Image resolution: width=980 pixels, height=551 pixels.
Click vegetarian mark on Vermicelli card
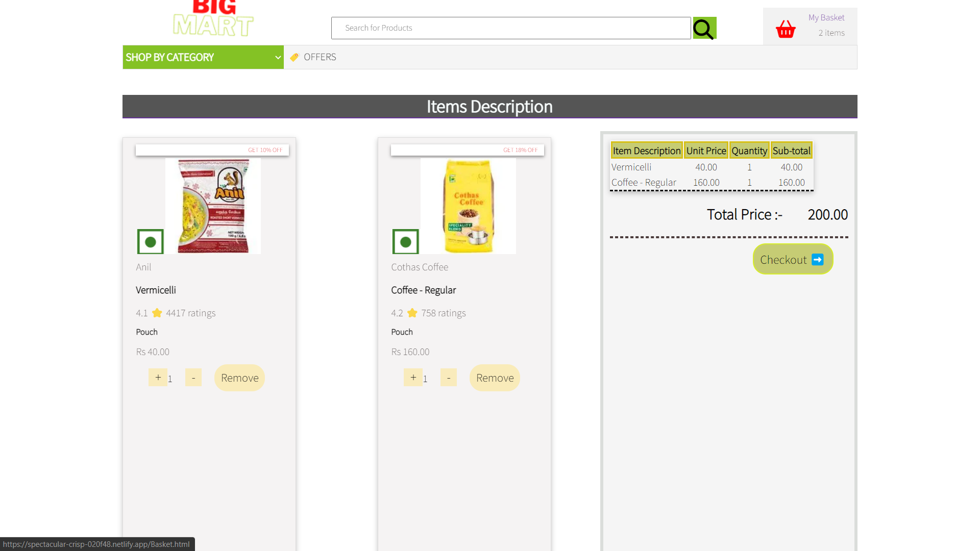point(150,242)
